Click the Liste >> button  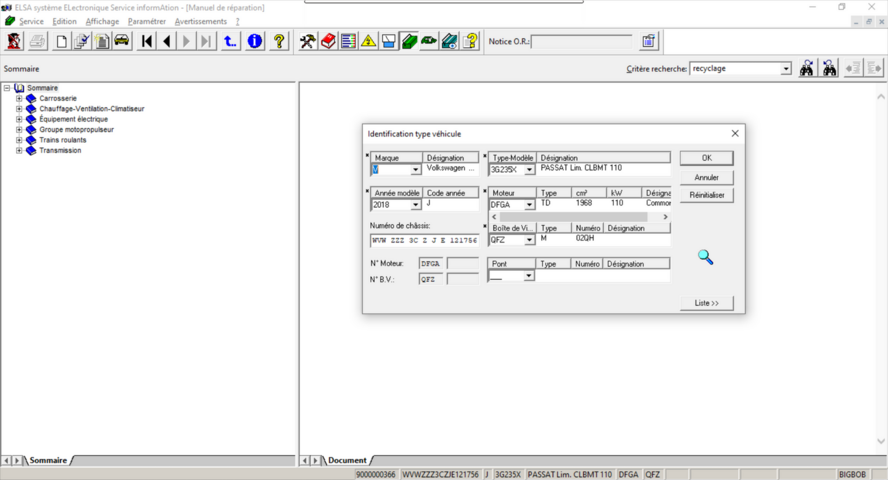coord(707,303)
